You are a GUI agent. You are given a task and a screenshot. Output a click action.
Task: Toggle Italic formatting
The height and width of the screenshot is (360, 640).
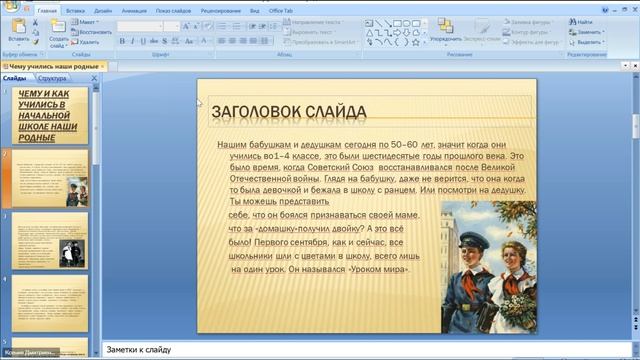coord(132,41)
